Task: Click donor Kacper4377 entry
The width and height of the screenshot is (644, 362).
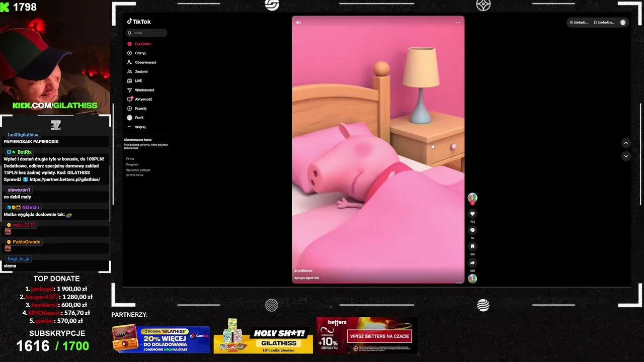Action: click(x=56, y=297)
